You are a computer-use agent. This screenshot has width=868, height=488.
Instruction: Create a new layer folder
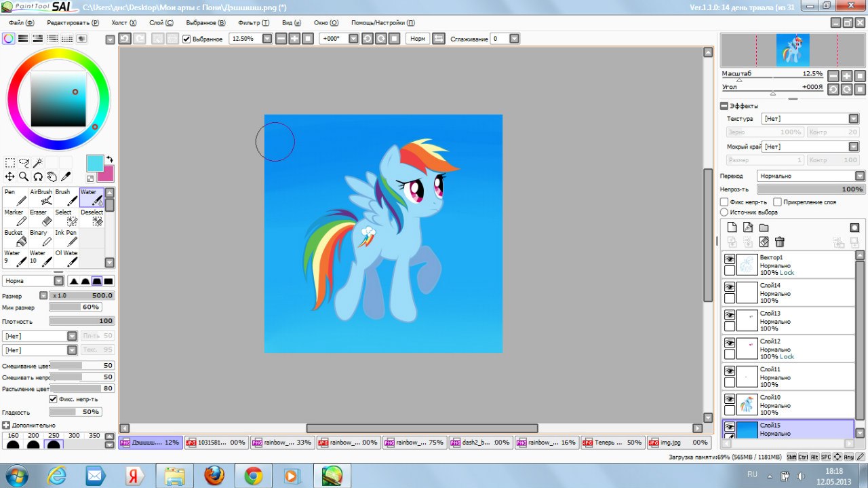click(764, 227)
